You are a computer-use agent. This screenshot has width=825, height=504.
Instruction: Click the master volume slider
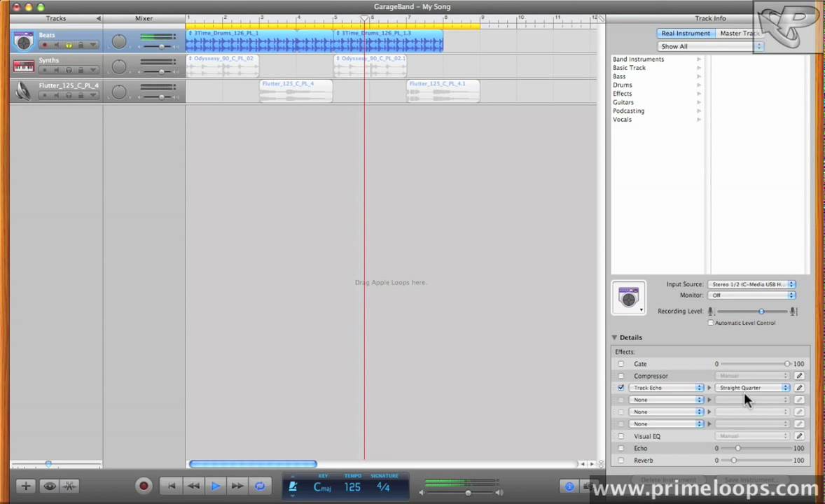coord(461,493)
